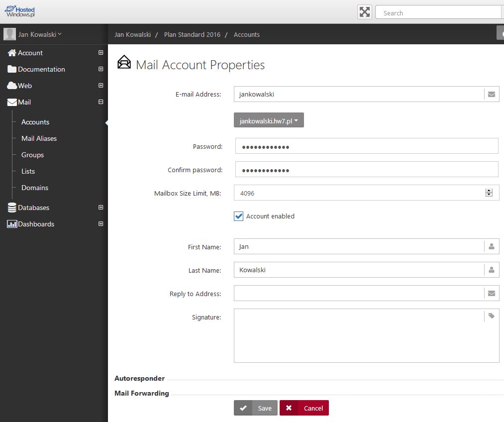The image size is (504, 422).
Task: Go to Jan Kowalski breadcrumb link
Action: tap(132, 34)
